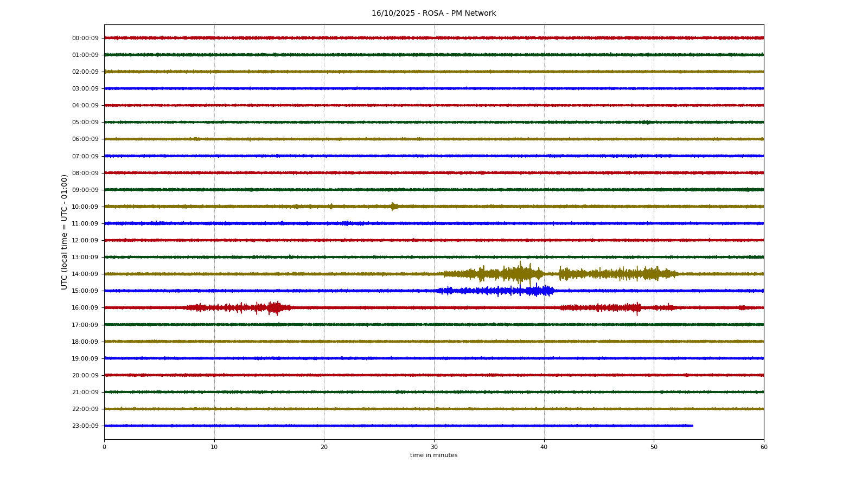
Task: Click the 23:00:09 row label
Action: tap(85, 426)
